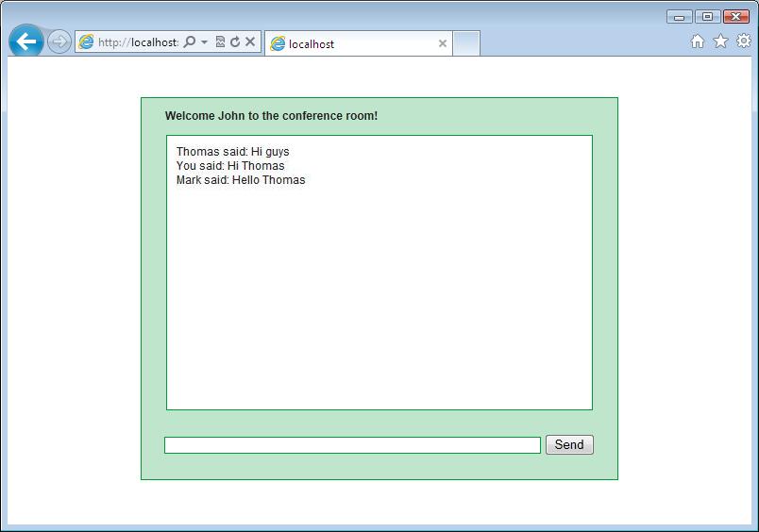The image size is (759, 532).
Task: Refresh the page with the reload icon
Action: pyautogui.click(x=235, y=42)
